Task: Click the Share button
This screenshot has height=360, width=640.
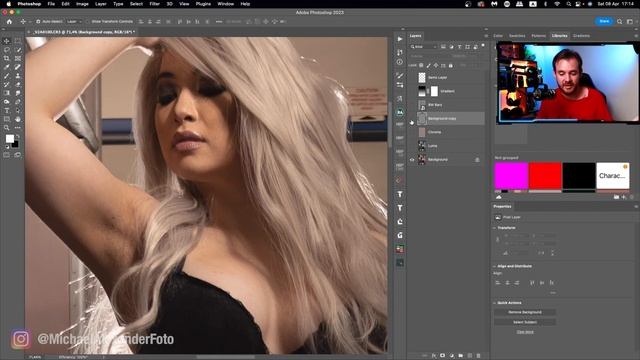Action: (604, 21)
